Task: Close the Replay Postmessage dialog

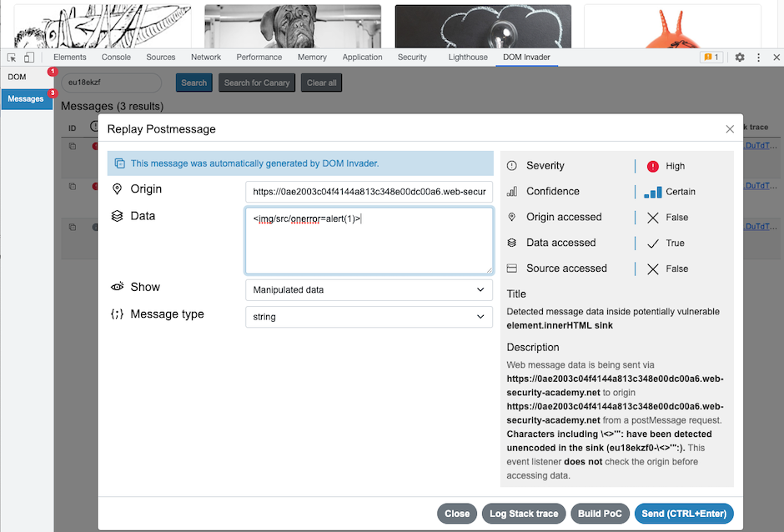Action: pos(729,128)
